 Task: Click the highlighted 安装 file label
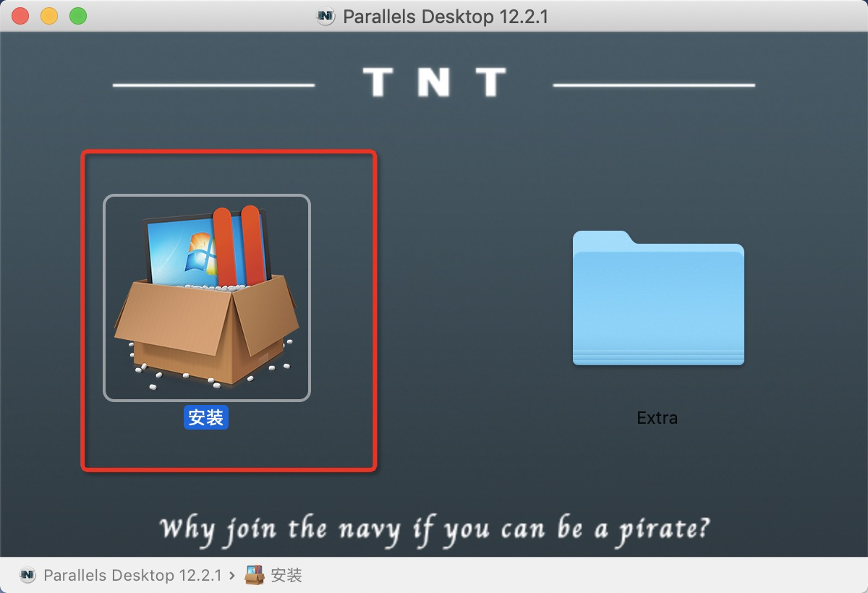(x=206, y=417)
